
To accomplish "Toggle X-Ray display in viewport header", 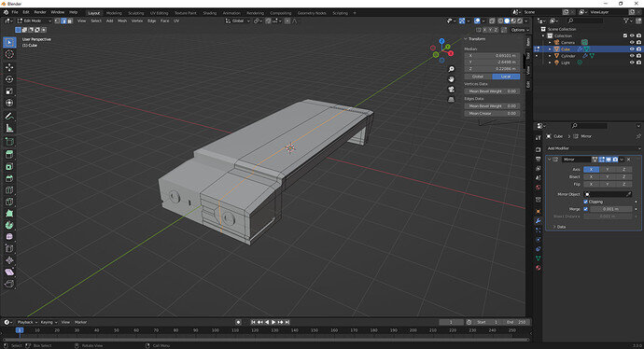I will tap(492, 21).
